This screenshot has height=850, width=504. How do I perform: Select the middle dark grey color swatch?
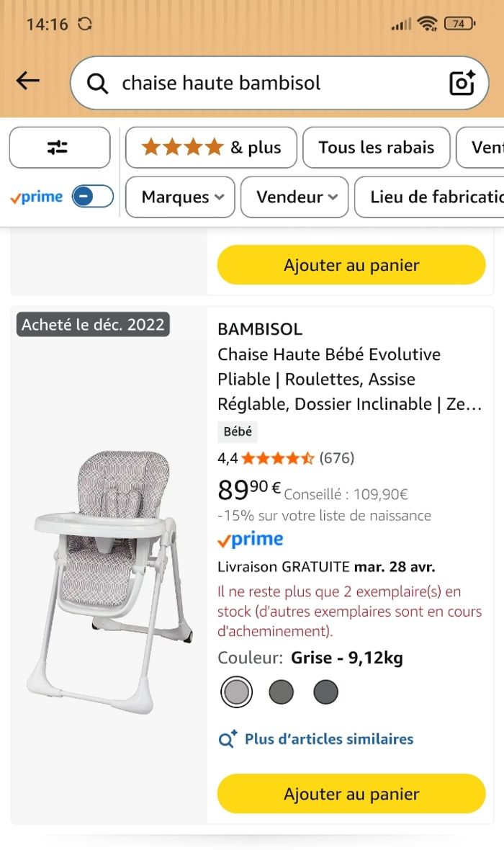point(282,692)
